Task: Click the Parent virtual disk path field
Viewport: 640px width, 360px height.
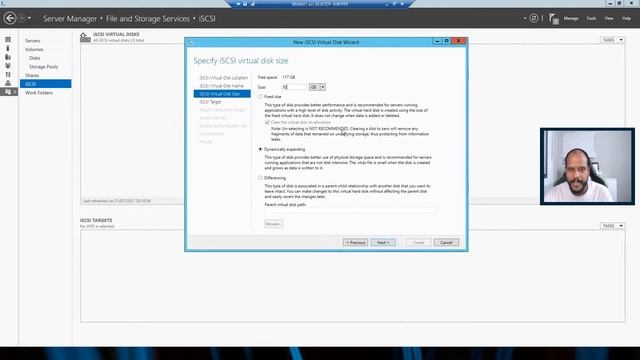Action: [351, 210]
